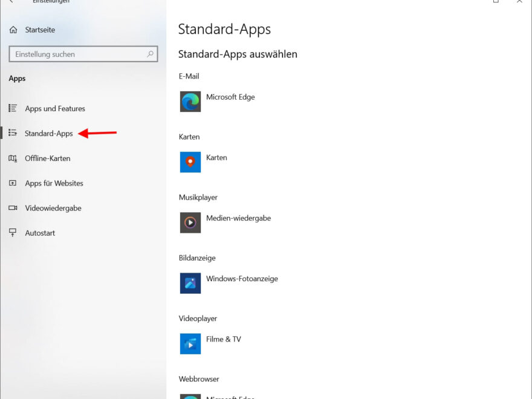Click the Videowiedergabe camera icon
The height and width of the screenshot is (399, 532).
click(13, 207)
